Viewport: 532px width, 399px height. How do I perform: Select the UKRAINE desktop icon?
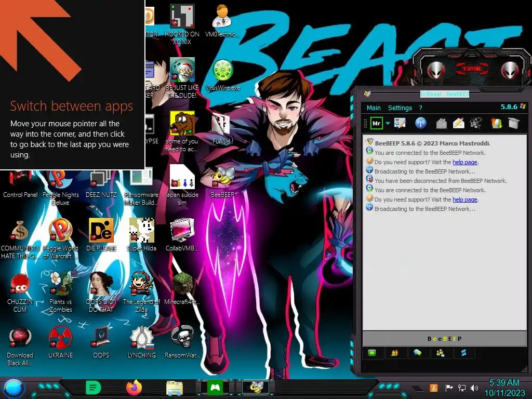pyautogui.click(x=60, y=342)
